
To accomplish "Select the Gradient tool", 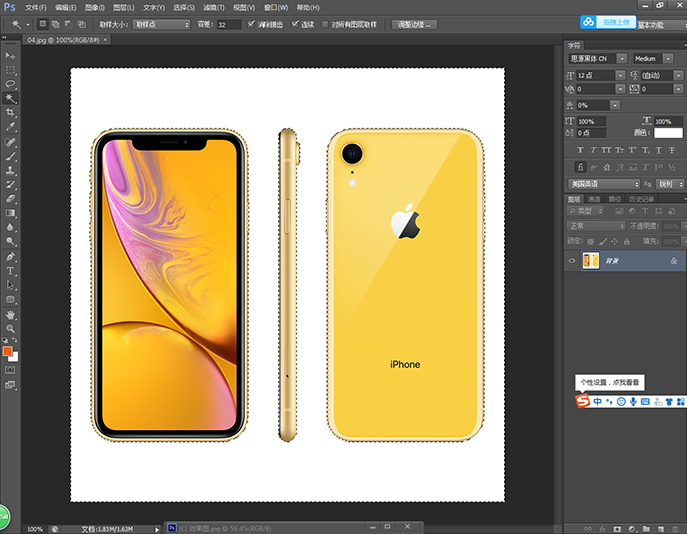I will pyautogui.click(x=10, y=213).
